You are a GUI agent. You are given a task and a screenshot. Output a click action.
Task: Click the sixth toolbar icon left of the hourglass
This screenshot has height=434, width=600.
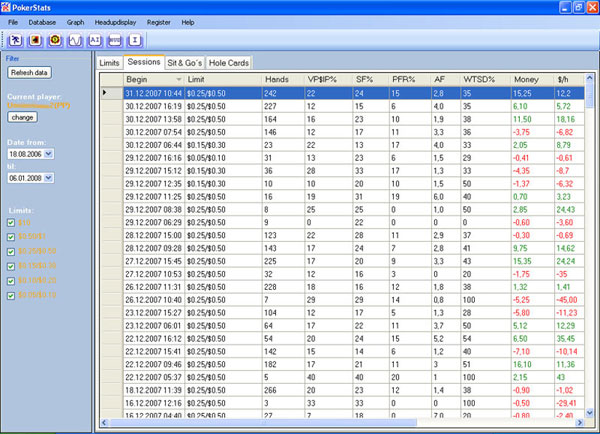tap(115, 40)
